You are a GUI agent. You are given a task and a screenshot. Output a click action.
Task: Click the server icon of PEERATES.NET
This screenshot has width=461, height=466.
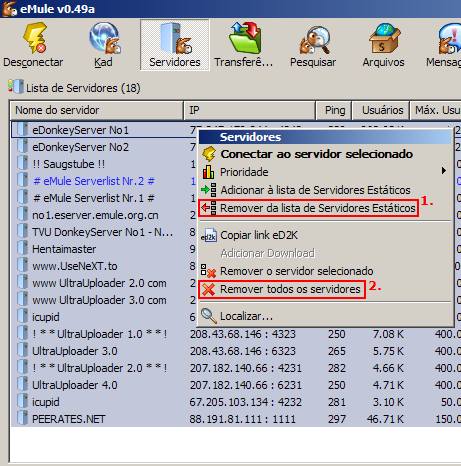(22, 418)
